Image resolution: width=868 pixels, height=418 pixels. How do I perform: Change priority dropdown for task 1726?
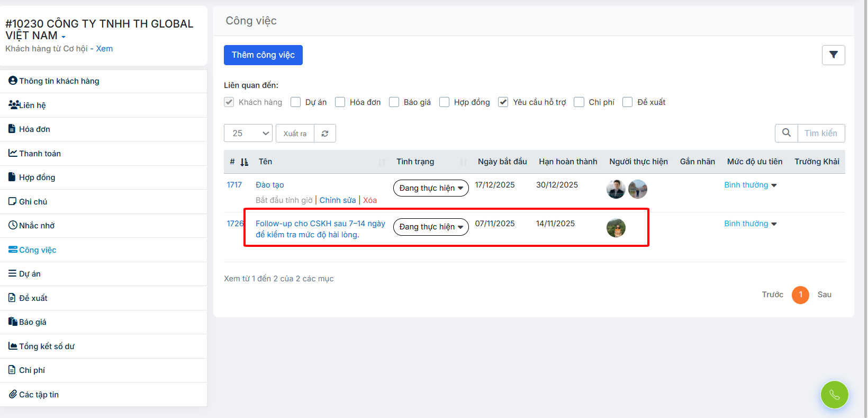pos(750,224)
